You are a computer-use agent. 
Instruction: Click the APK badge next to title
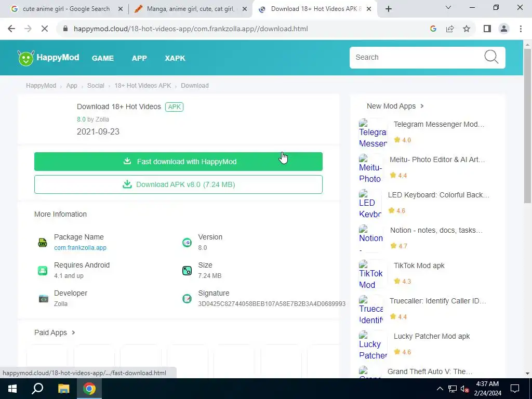[x=175, y=107]
